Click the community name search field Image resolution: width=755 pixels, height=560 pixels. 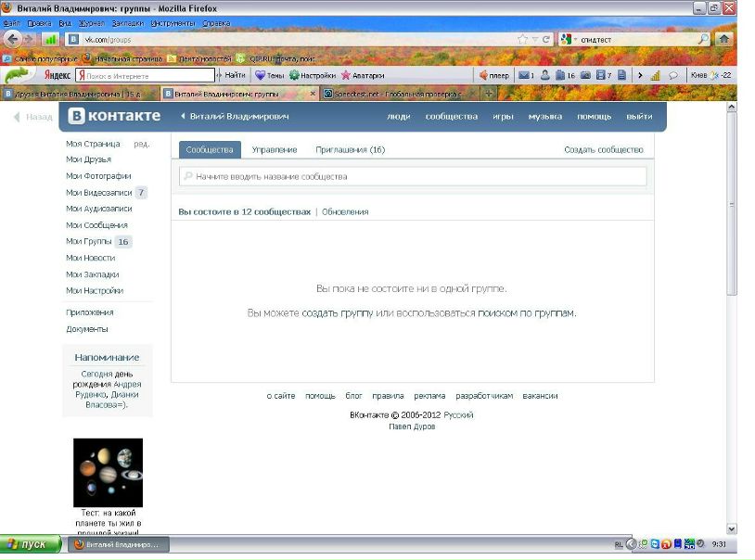(x=413, y=176)
